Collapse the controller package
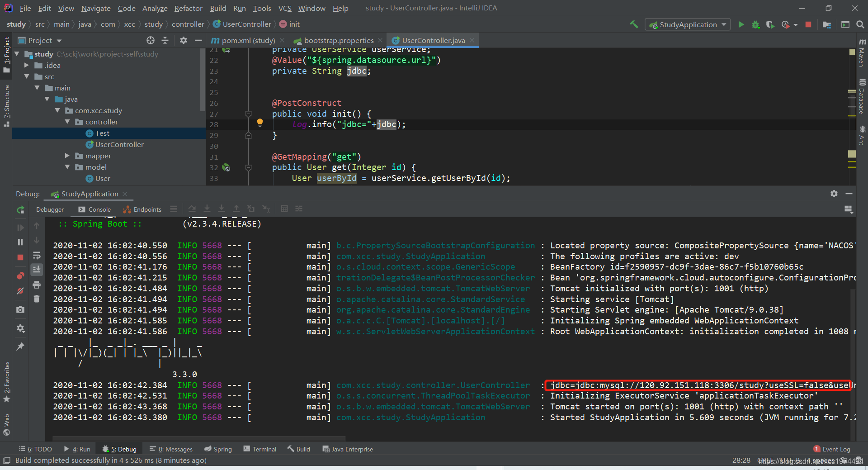 point(67,122)
